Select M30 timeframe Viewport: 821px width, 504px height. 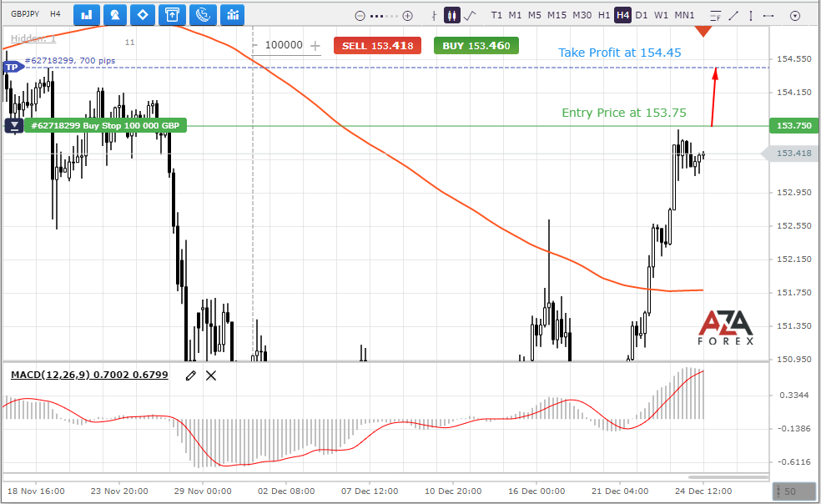point(582,15)
